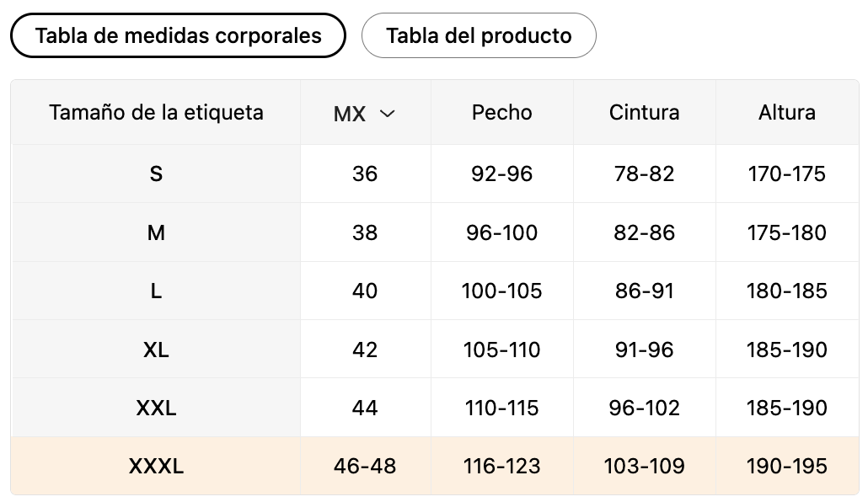The height and width of the screenshot is (502, 868).
Task: Select the L size row label
Action: click(x=156, y=291)
